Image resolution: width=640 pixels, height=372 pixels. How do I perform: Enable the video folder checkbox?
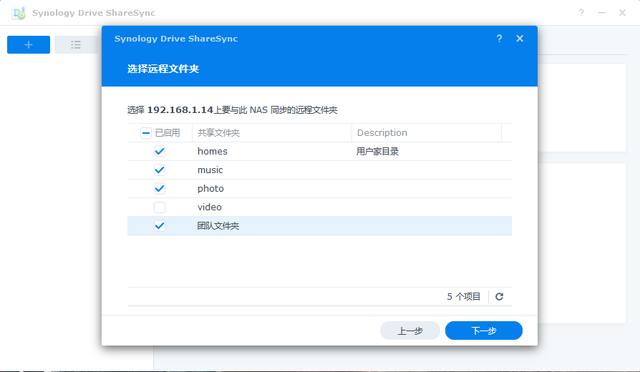pos(160,207)
